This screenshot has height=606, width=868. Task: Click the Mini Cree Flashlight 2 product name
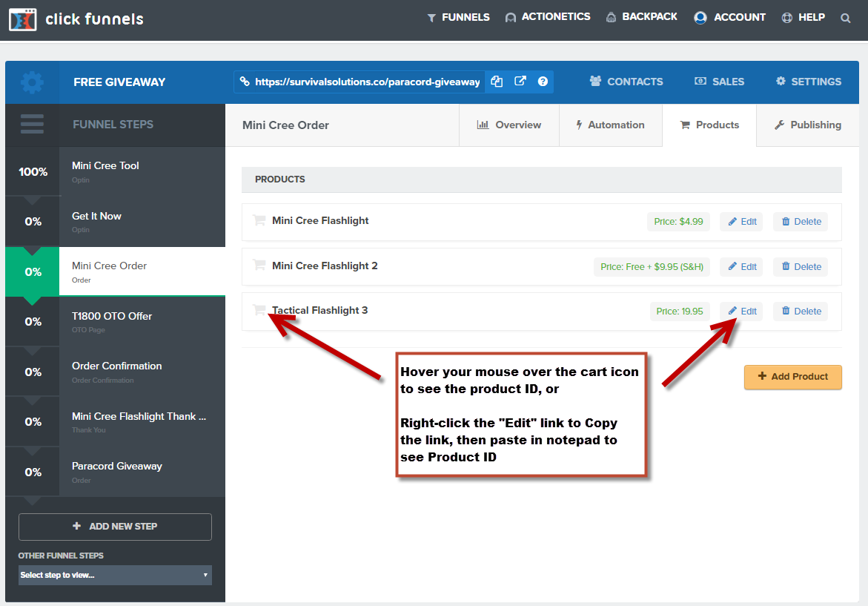coord(325,266)
